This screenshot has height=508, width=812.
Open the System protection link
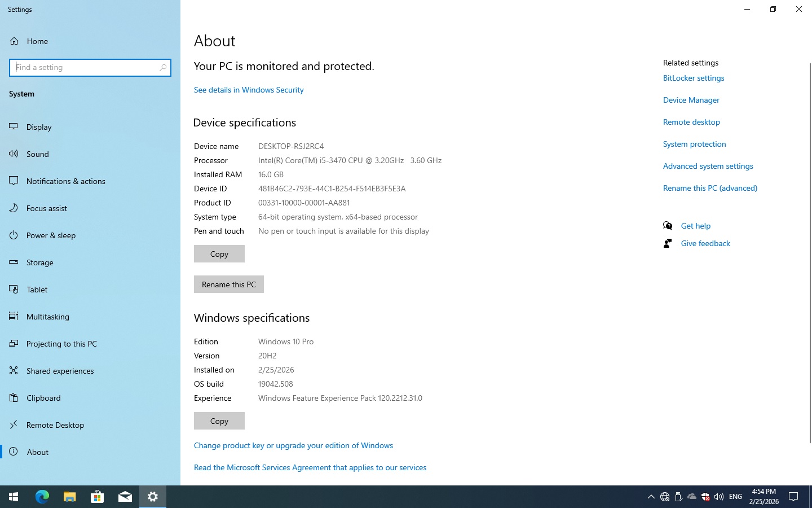click(695, 144)
